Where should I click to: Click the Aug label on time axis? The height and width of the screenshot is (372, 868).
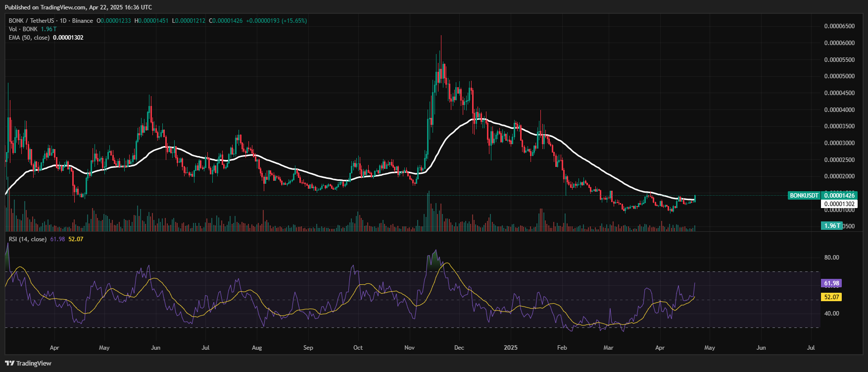[257, 348]
